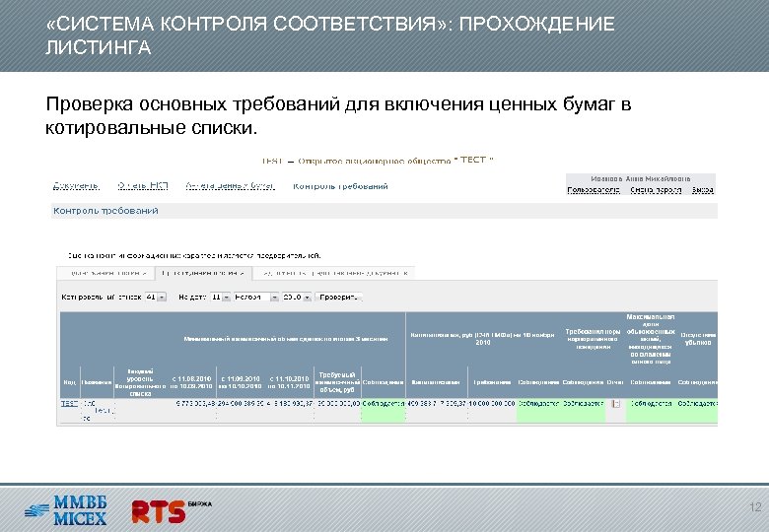Open the day dropdown showing 11

pos(220,297)
